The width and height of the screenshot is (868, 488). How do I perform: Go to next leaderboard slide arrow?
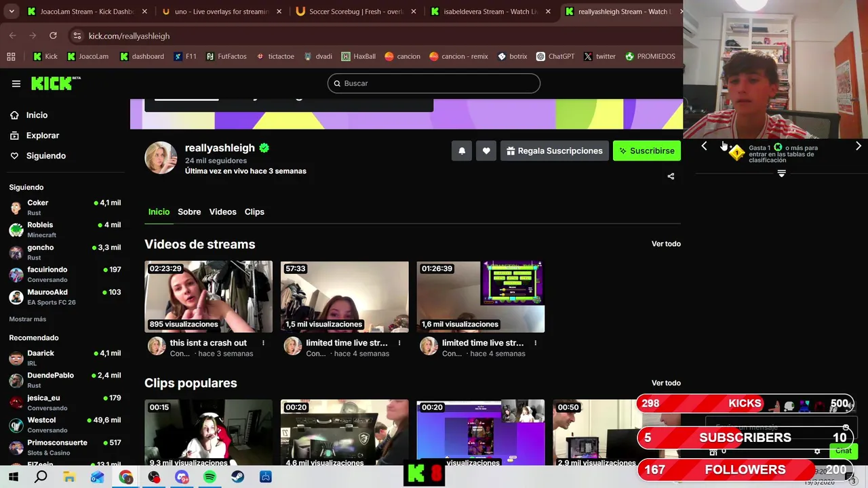(x=859, y=146)
